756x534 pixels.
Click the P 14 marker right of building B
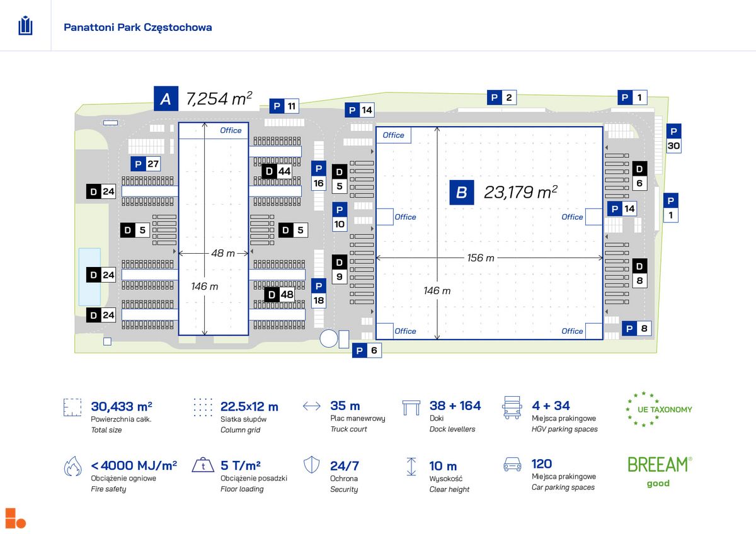(x=622, y=208)
